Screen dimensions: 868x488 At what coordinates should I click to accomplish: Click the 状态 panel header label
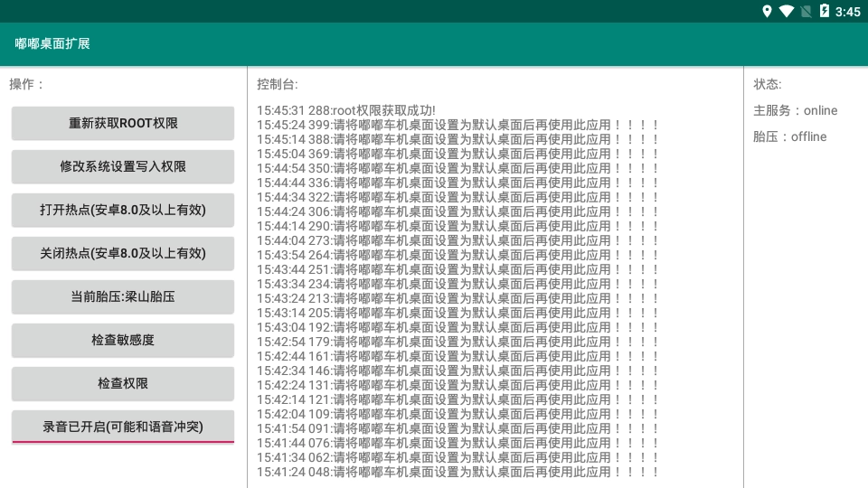click(x=768, y=84)
